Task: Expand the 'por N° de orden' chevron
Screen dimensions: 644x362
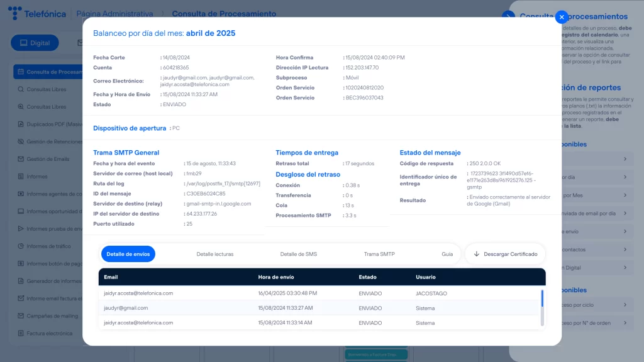Action: [625, 323]
